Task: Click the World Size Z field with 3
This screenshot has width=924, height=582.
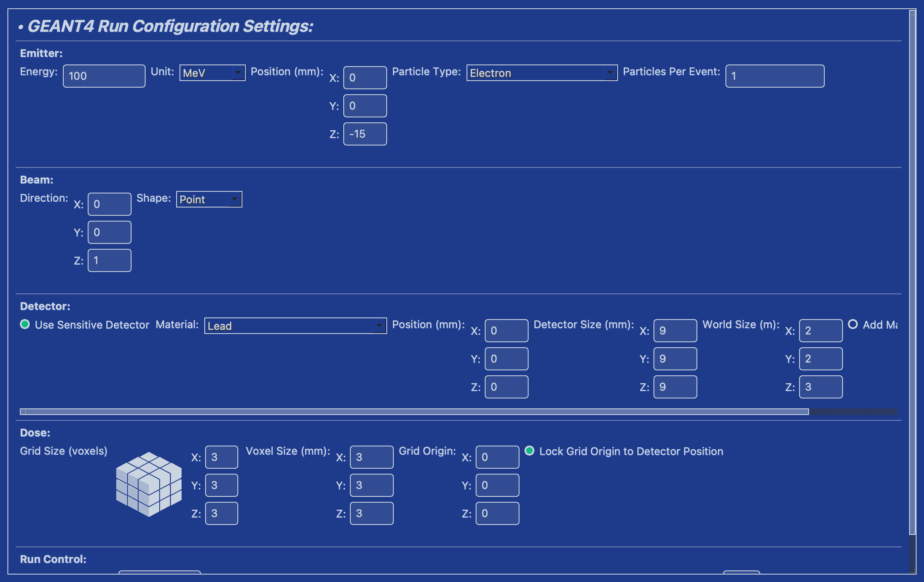Action: [x=821, y=387]
